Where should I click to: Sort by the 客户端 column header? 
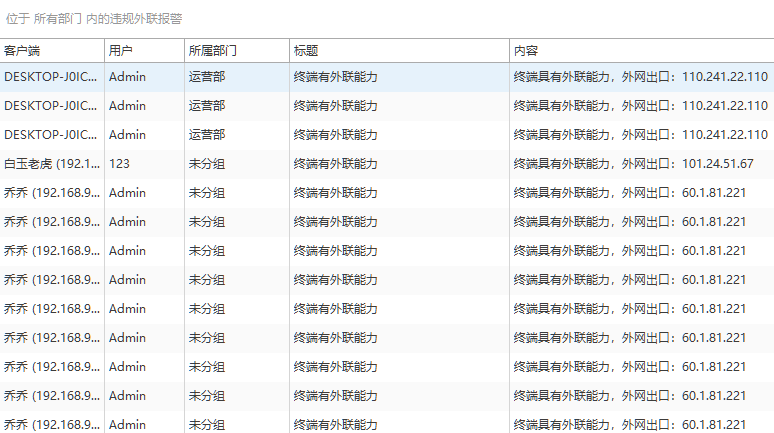point(52,51)
